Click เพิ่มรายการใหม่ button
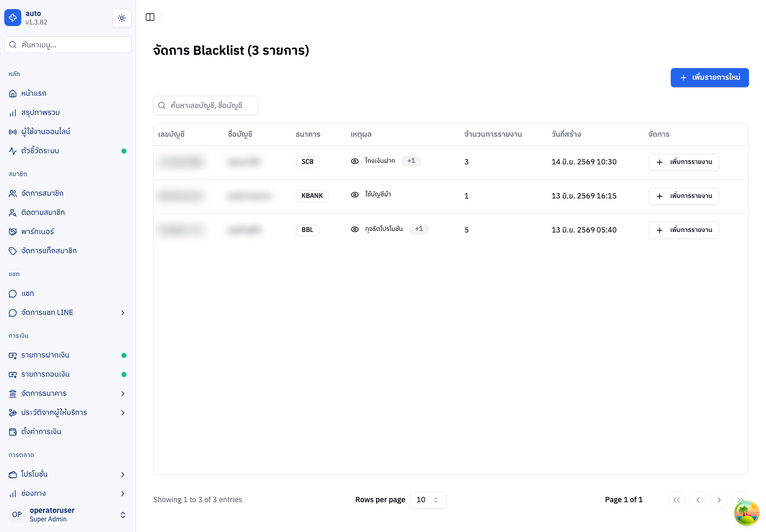The width and height of the screenshot is (766, 532). coord(710,78)
